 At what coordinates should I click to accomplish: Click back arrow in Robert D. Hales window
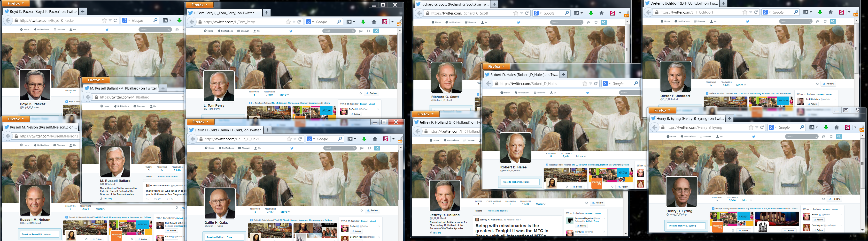click(488, 84)
